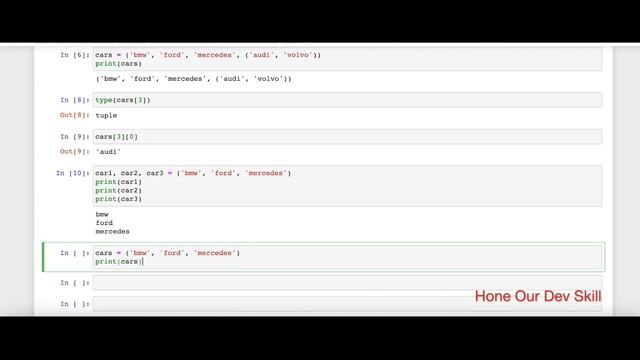The height and width of the screenshot is (360, 640).
Task: Select the In [6] prompt label
Action: (75, 55)
